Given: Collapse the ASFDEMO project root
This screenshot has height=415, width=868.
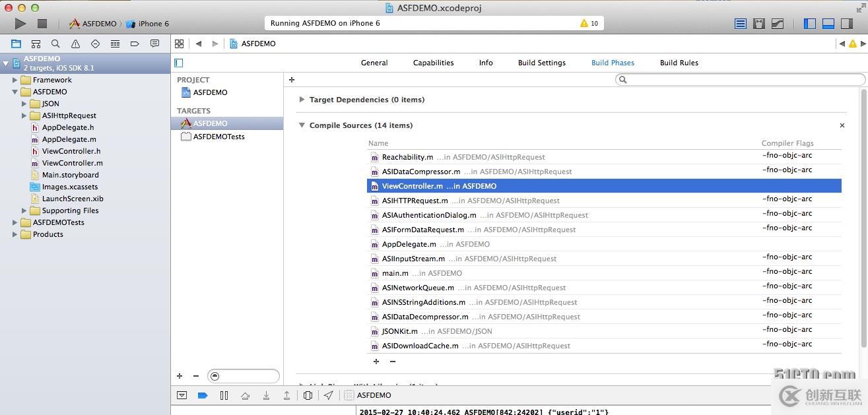Looking at the screenshot, I should pos(6,63).
